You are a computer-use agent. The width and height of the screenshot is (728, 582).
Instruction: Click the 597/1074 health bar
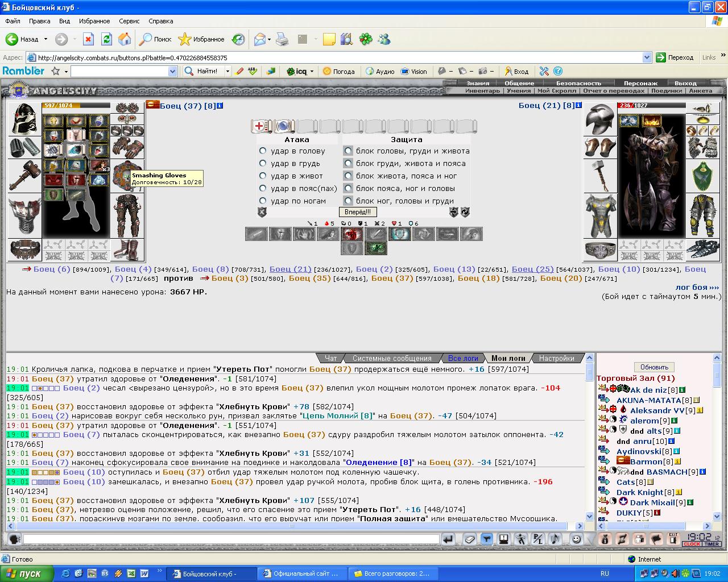click(76, 105)
